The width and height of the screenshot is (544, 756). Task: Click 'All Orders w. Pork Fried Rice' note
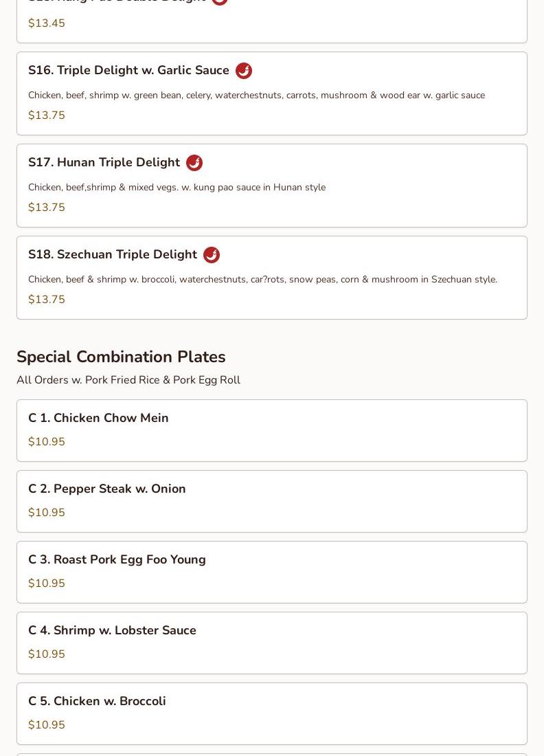(x=128, y=380)
